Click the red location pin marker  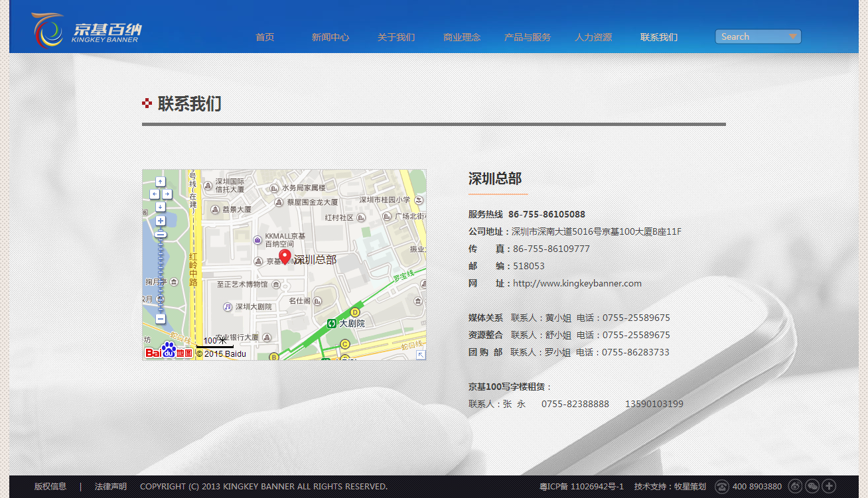coord(285,257)
